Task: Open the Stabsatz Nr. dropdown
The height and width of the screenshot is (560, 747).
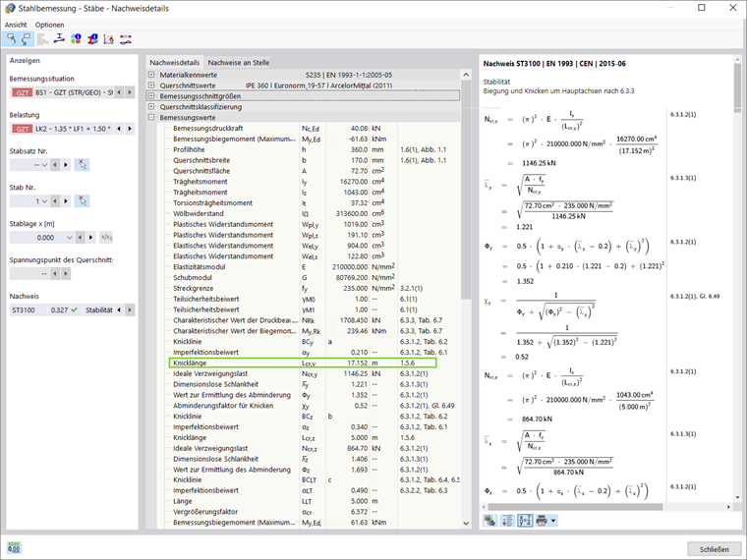Action: (44, 165)
